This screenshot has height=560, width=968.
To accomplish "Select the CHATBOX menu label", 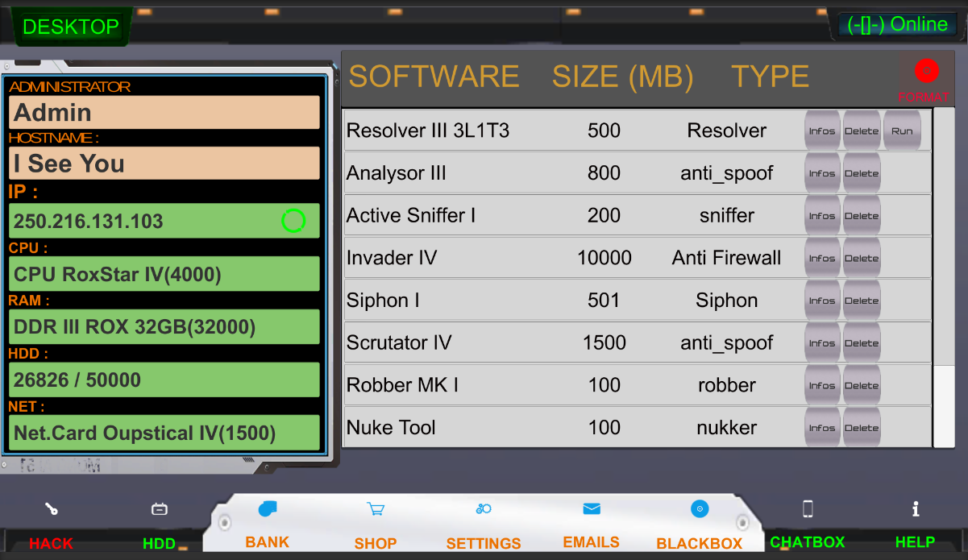I will 808,541.
